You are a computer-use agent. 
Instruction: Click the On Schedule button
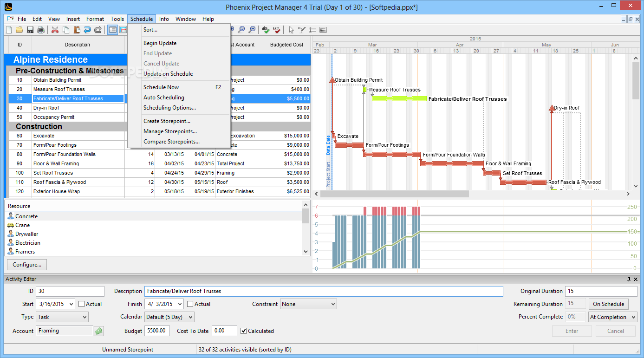(x=609, y=304)
